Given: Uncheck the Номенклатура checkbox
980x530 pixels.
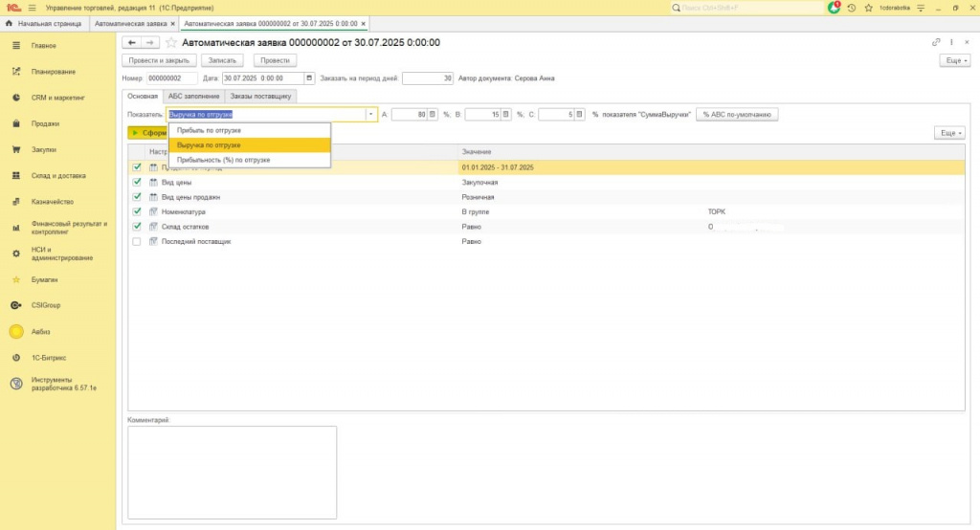Looking at the screenshot, I should click(137, 211).
